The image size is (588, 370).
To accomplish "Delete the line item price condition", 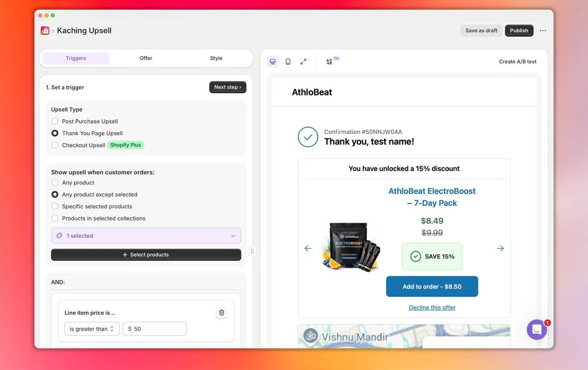I will coord(221,313).
